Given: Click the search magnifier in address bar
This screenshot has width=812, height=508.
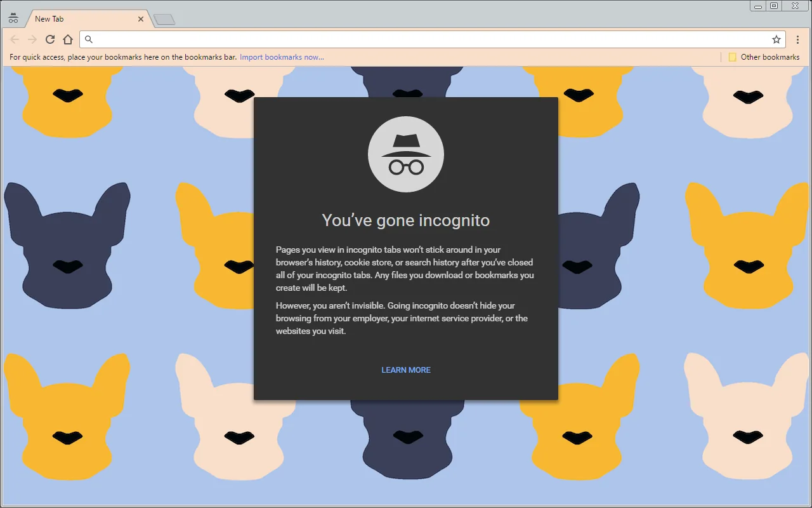Looking at the screenshot, I should pos(89,39).
